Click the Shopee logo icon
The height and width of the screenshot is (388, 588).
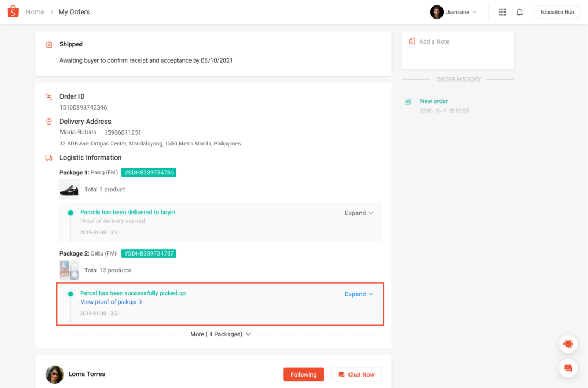pyautogui.click(x=13, y=11)
